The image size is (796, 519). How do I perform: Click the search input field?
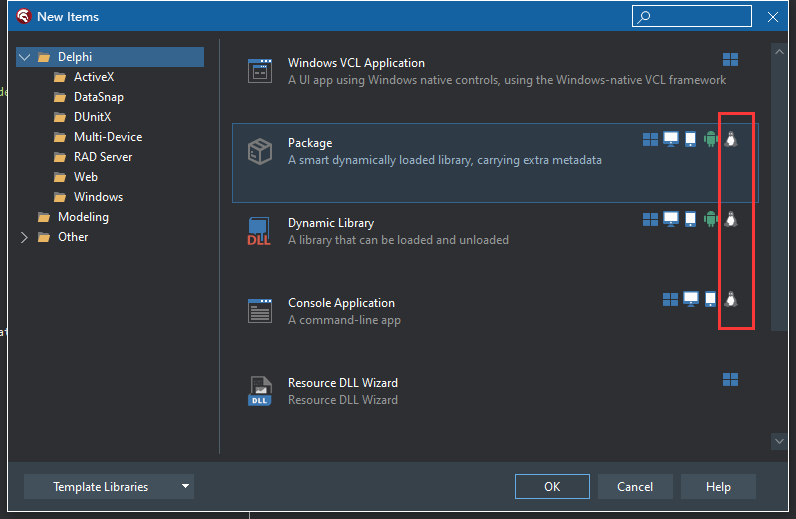692,16
